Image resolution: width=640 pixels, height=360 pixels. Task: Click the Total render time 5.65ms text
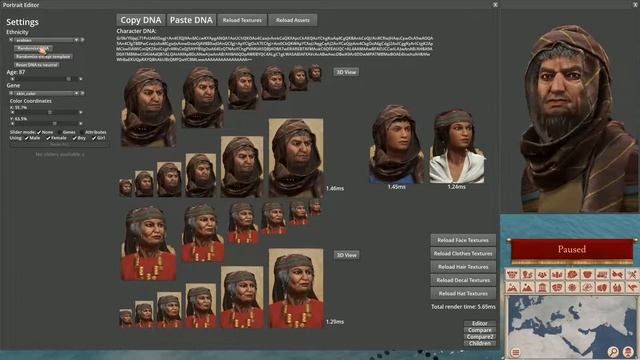[x=463, y=307]
